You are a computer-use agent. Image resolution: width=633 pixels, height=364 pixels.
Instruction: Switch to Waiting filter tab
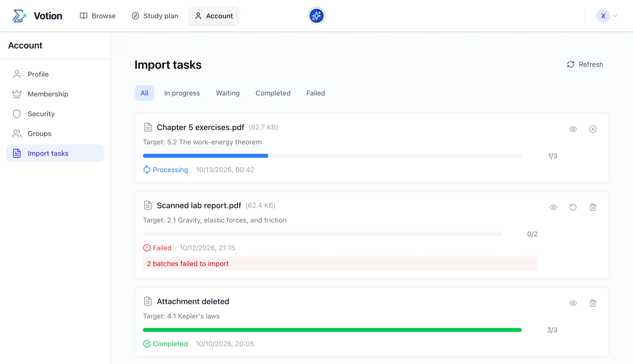tap(228, 93)
